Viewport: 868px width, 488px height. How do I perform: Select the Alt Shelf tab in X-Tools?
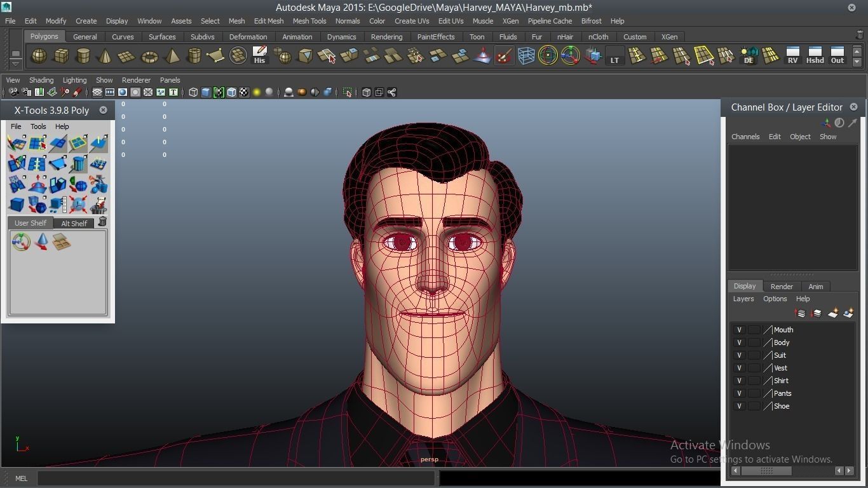point(74,223)
